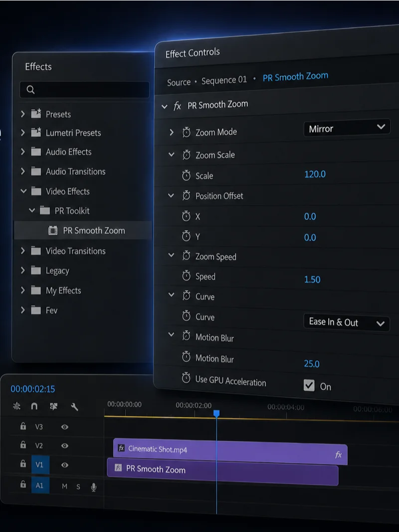Image resolution: width=399 pixels, height=532 pixels.
Task: Click the Legacy folder icon
Action: 36,270
